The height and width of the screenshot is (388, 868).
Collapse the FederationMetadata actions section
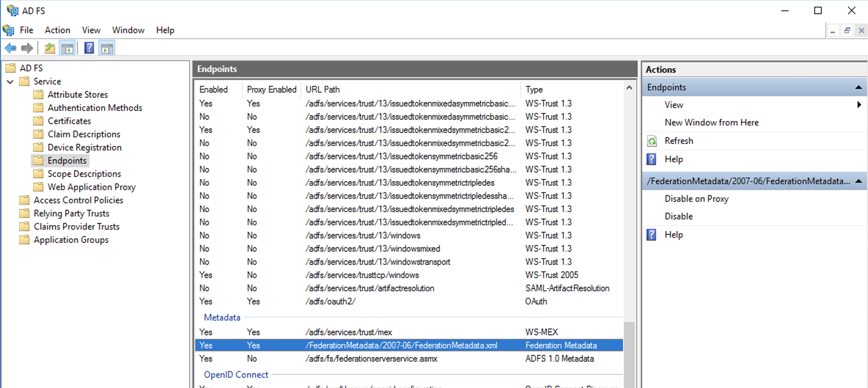(858, 181)
